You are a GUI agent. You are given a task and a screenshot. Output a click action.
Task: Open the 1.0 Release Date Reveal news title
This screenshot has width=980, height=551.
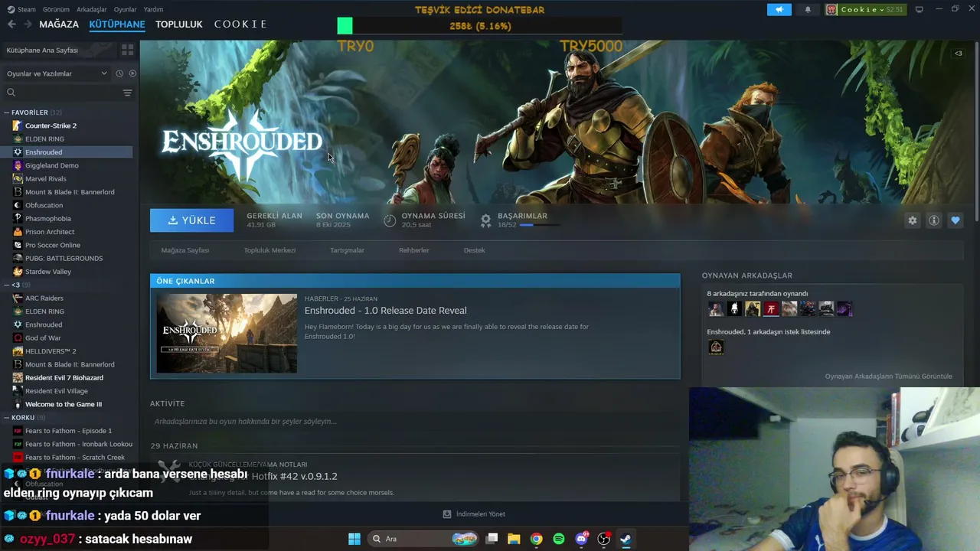point(386,311)
